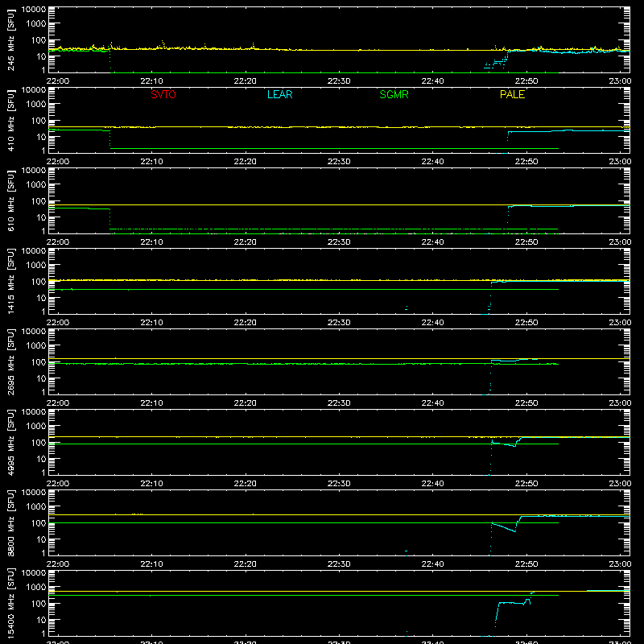
Task: Click the 23:00 tick label of the 245 MHz panel
Action: 620,81
